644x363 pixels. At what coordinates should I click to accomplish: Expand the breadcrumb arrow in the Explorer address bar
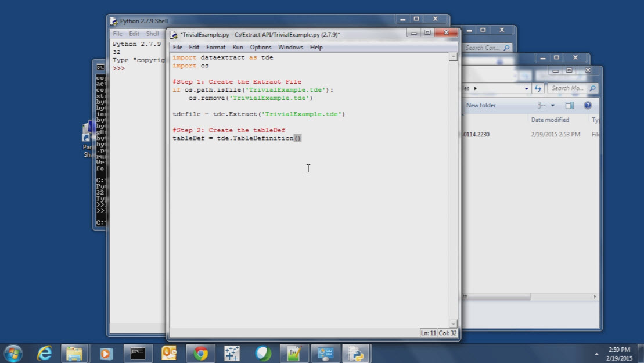[x=475, y=88]
